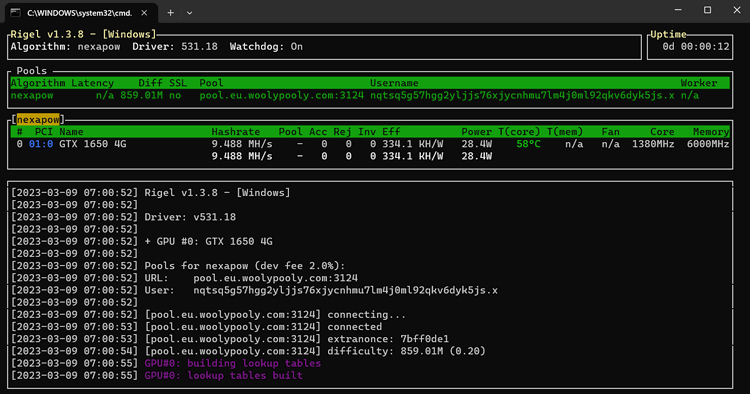750x394 pixels.
Task: Click total power '28.4W' in summary row
Action: (476, 156)
